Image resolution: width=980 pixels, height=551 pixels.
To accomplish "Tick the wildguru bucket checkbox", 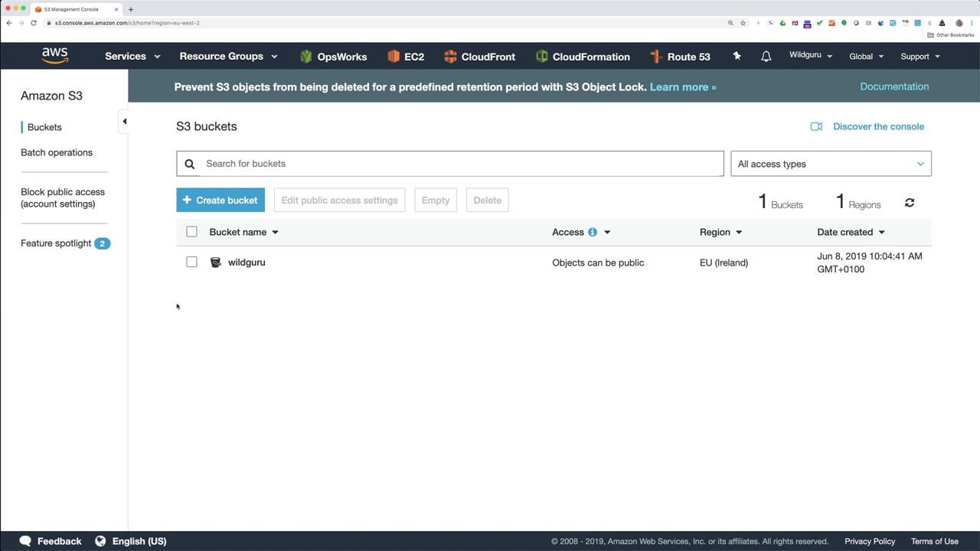I will click(x=191, y=262).
